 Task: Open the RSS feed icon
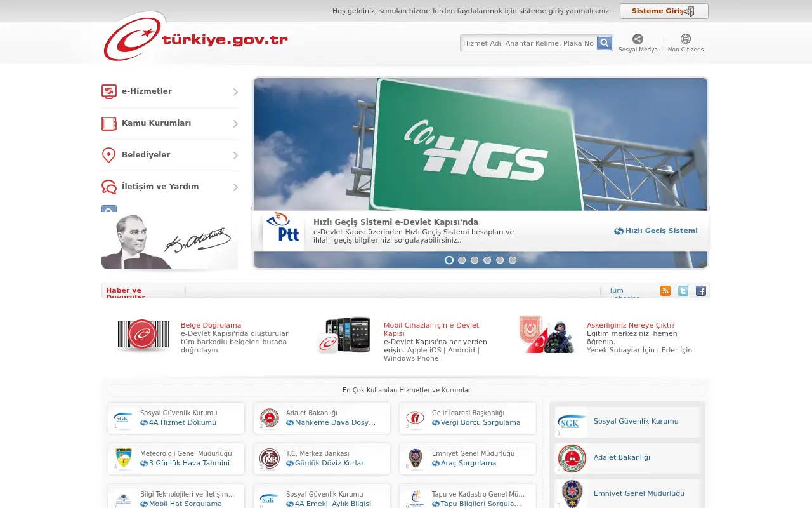[665, 291]
